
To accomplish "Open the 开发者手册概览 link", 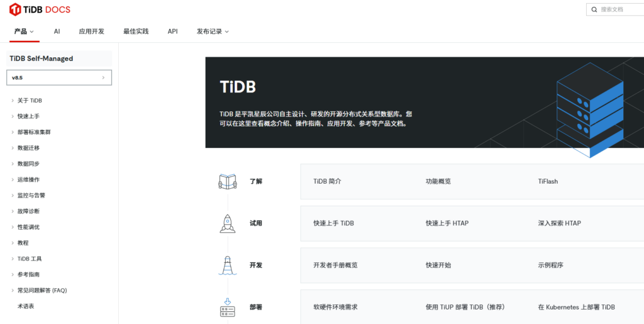I will [x=336, y=265].
